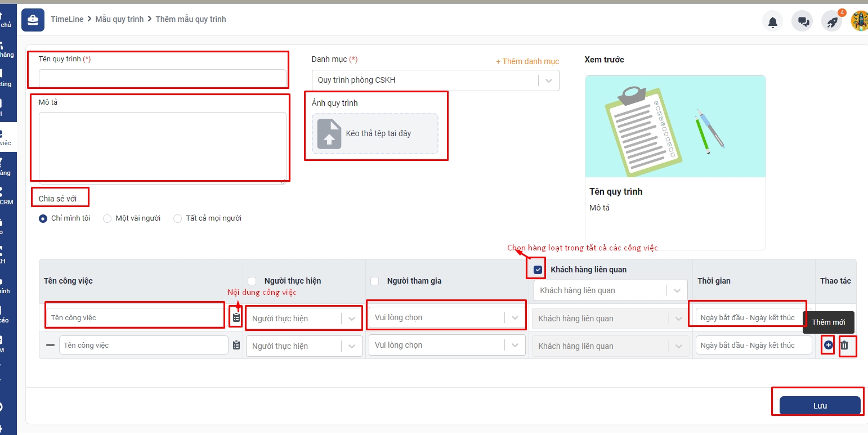Select the 'Chỉ mình tôi' radio option

coord(43,218)
